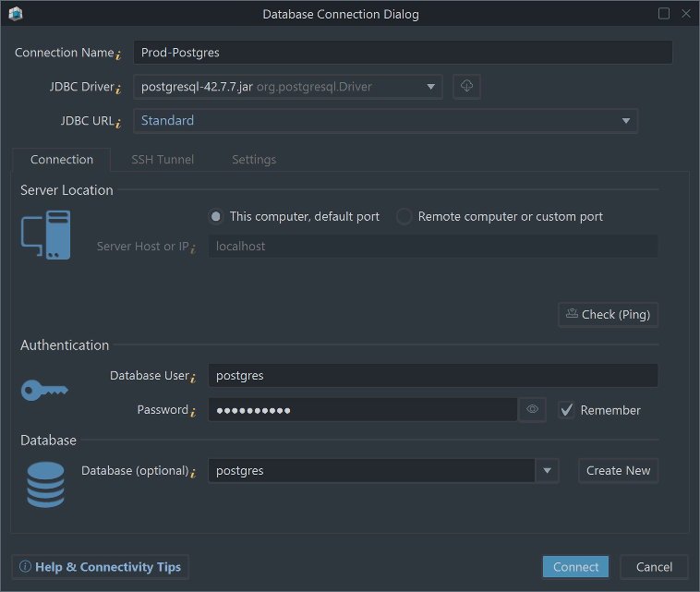Click the server computer illustration icon

(x=45, y=235)
